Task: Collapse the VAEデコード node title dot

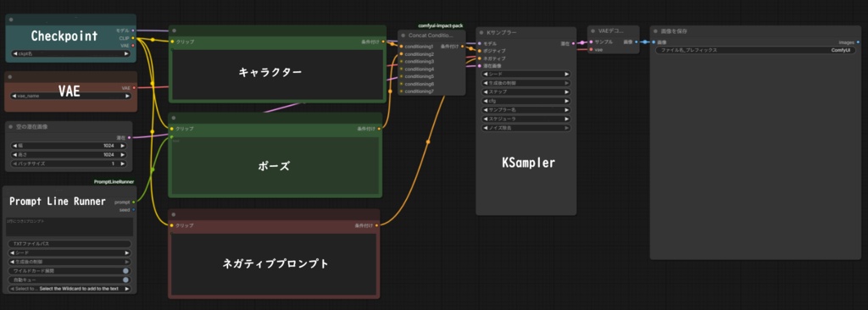Action: [x=593, y=31]
